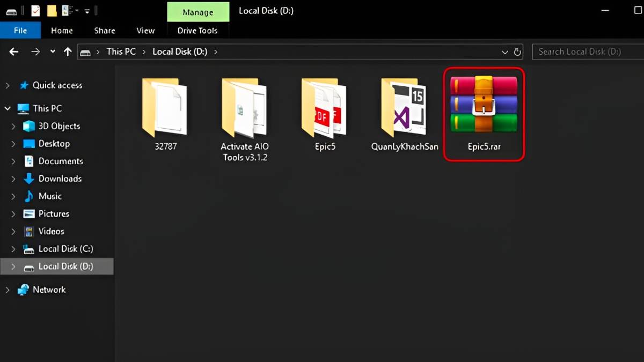Open the Customize Quick Access Toolbar dropdown
Screen dimensions: 644x362
(87, 11)
